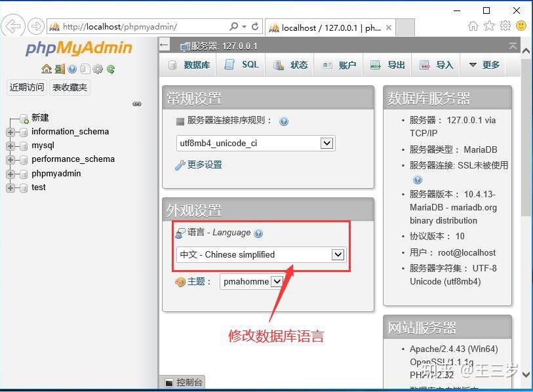Click collapse top bar icon at right
The height and width of the screenshot is (392, 533).
click(x=513, y=46)
